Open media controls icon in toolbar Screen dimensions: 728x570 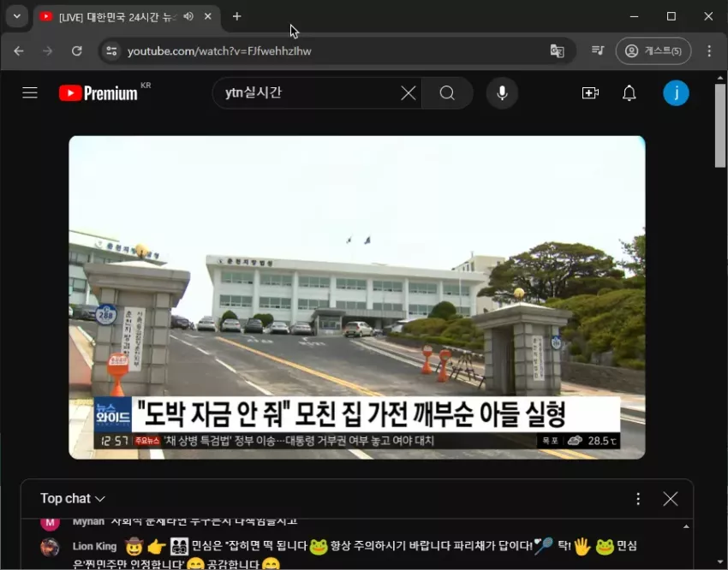[x=598, y=50]
